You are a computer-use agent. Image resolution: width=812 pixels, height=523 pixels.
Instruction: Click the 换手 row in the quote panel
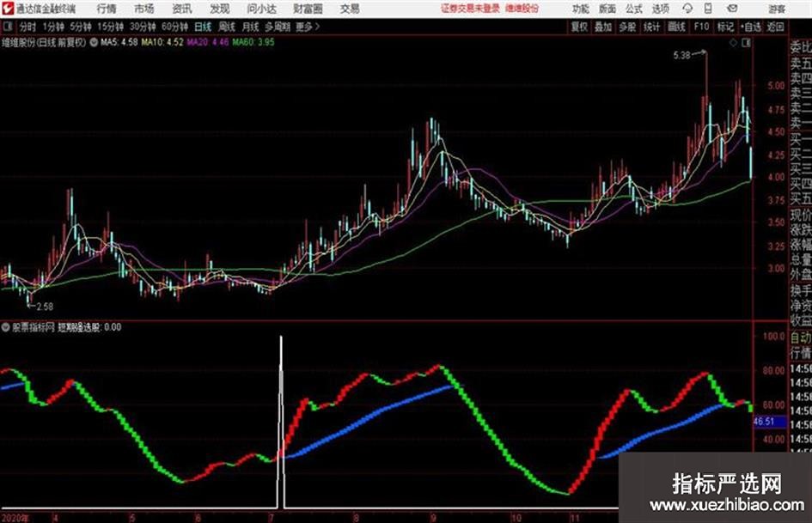tap(801, 291)
